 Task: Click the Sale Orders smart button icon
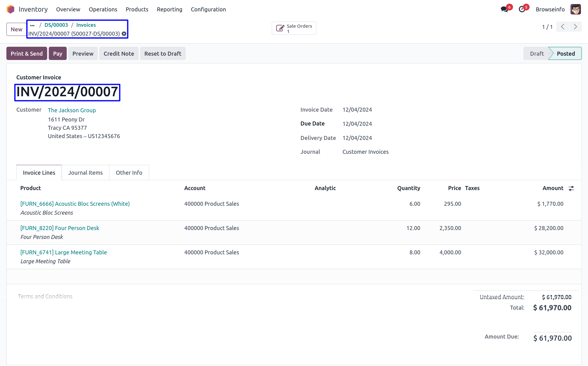[280, 28]
